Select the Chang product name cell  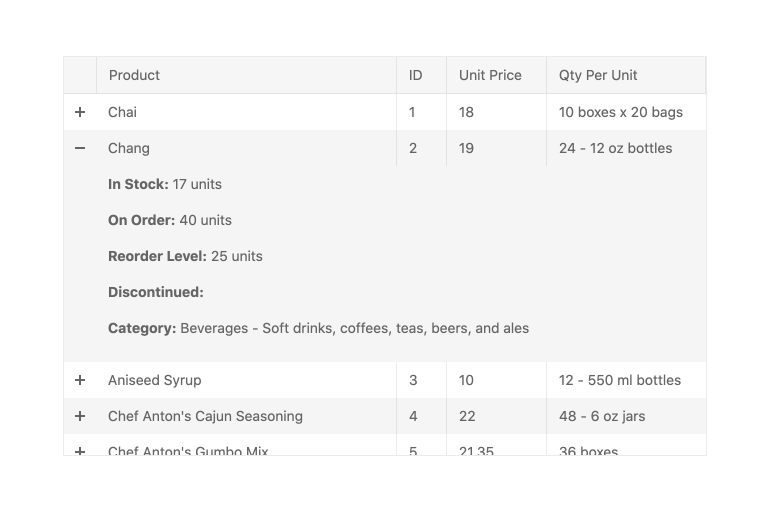pos(129,148)
